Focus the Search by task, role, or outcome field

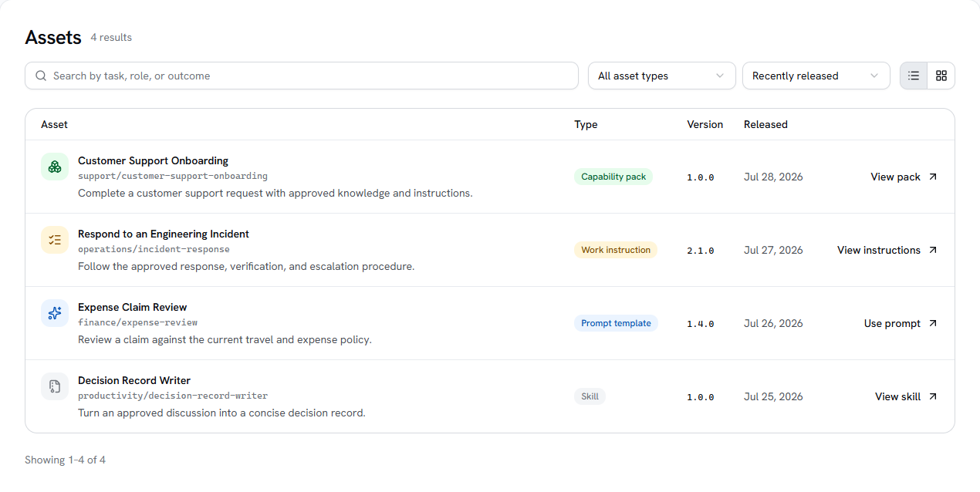[302, 76]
